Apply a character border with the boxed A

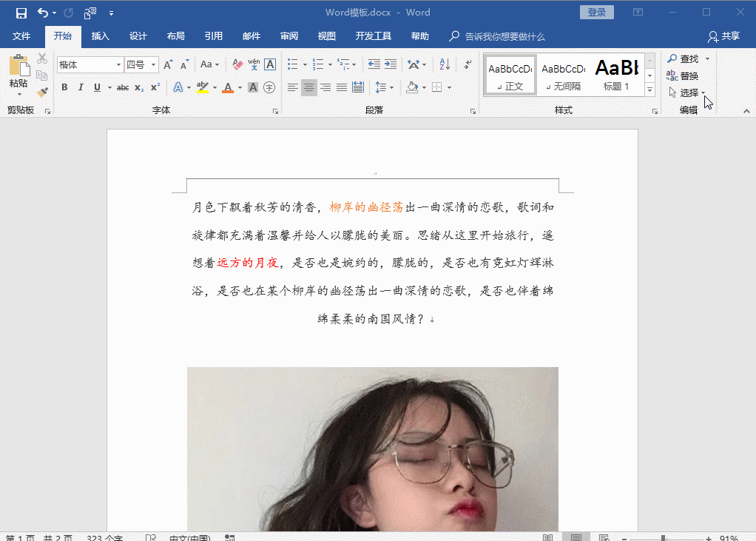point(270,64)
